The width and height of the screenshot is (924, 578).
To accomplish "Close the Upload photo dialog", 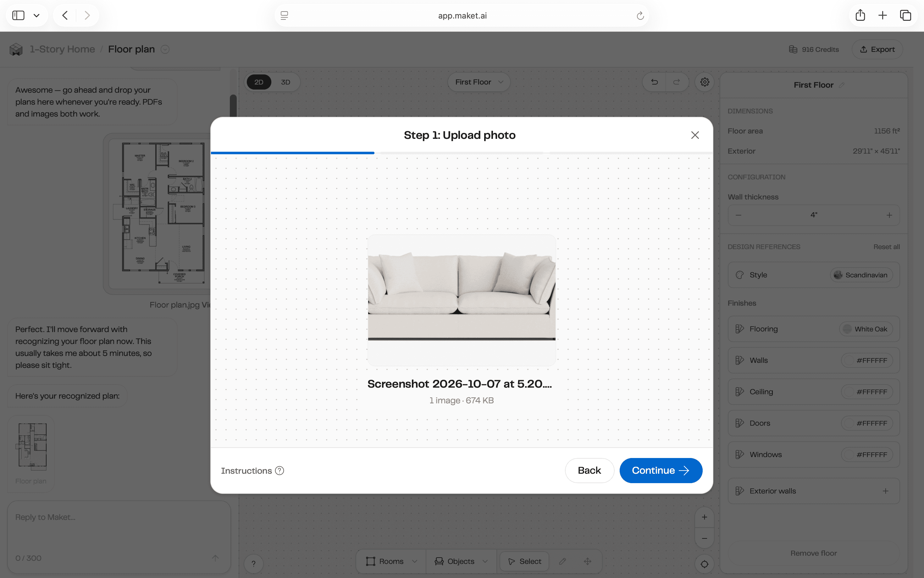I will pyautogui.click(x=695, y=135).
